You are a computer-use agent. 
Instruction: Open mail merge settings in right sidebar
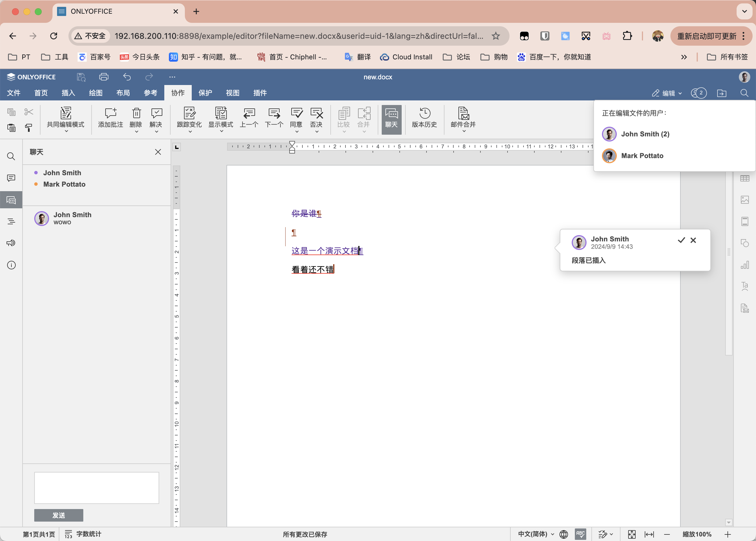(745, 308)
